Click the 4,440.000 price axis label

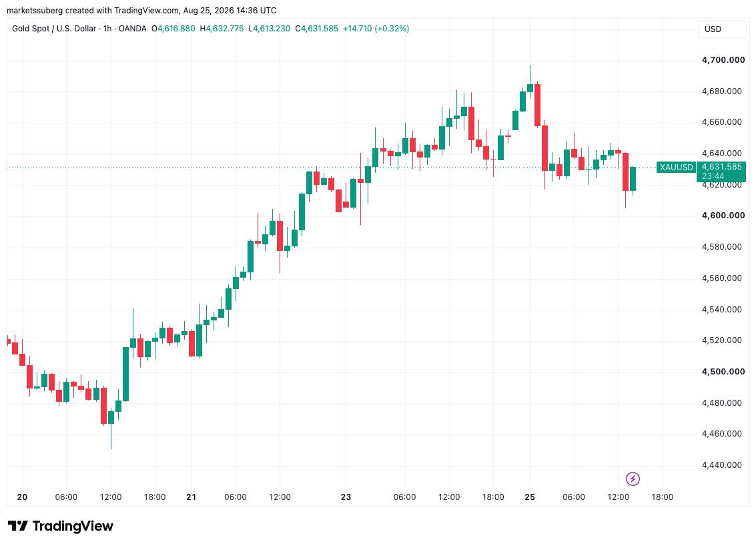pos(722,465)
